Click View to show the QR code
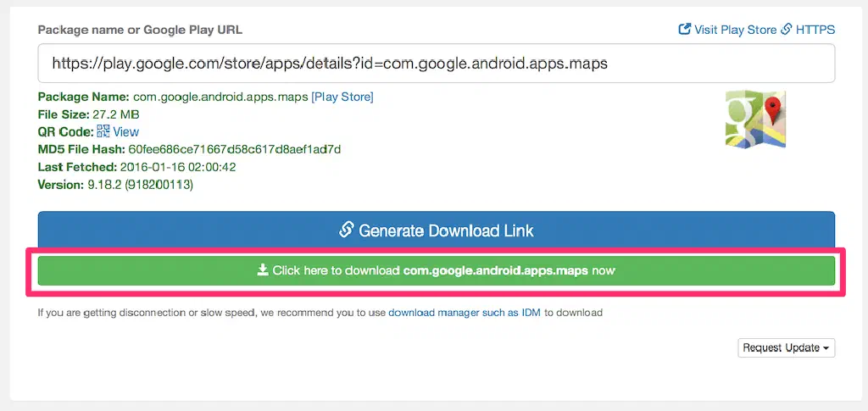 [x=126, y=131]
